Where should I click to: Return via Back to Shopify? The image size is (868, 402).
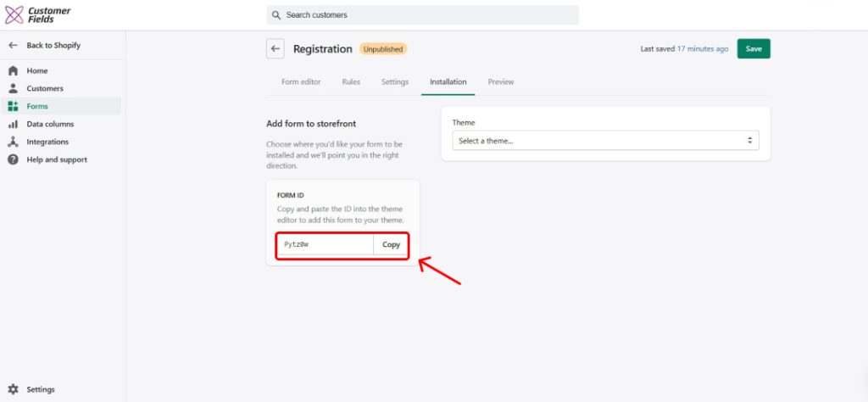(53, 46)
